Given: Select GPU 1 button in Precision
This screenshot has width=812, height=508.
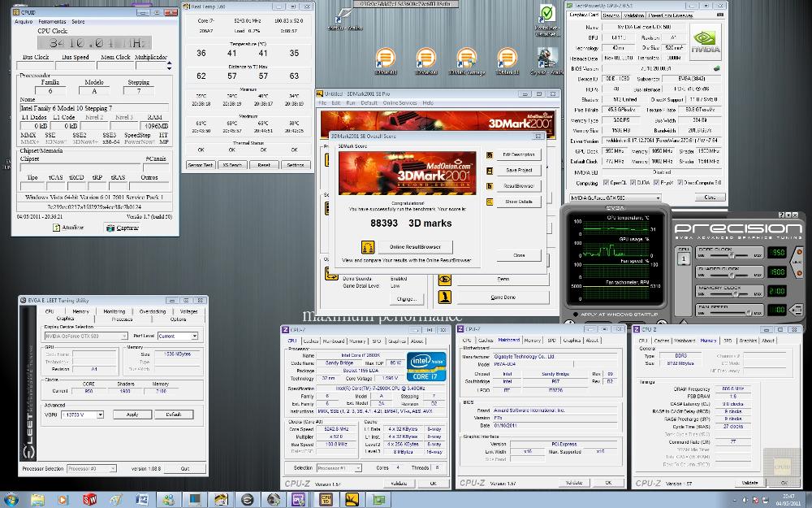Looking at the screenshot, I should 684,258.
